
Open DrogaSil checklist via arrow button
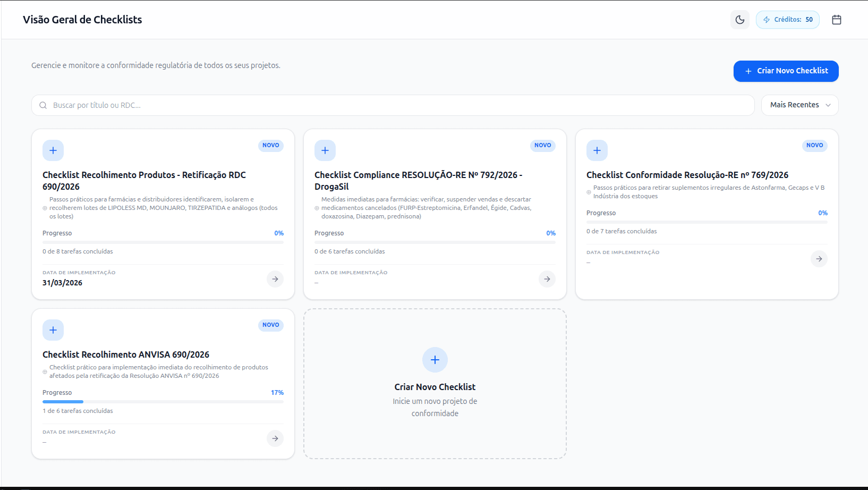point(547,279)
